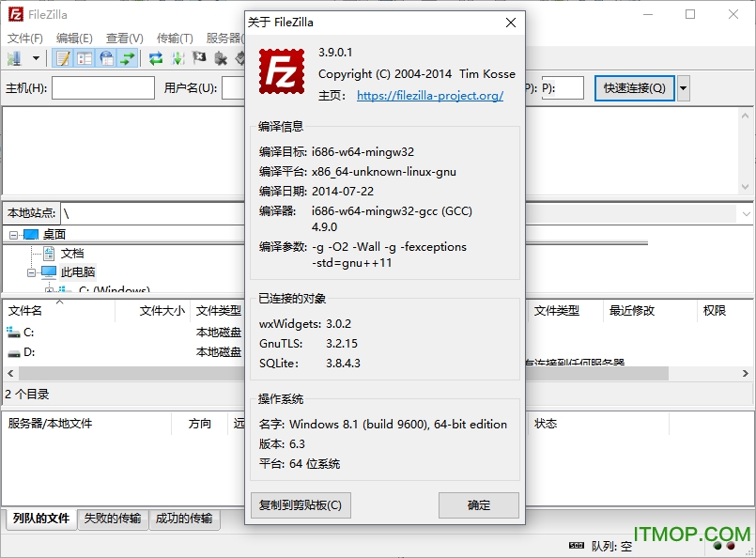The width and height of the screenshot is (756, 558).
Task: Open the 文件(F) menu
Action: (25, 39)
